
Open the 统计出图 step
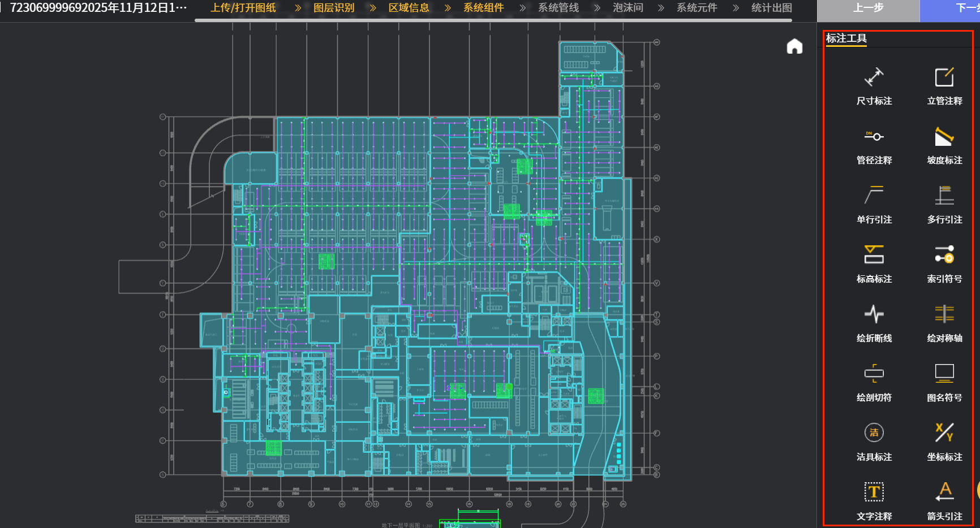771,8
